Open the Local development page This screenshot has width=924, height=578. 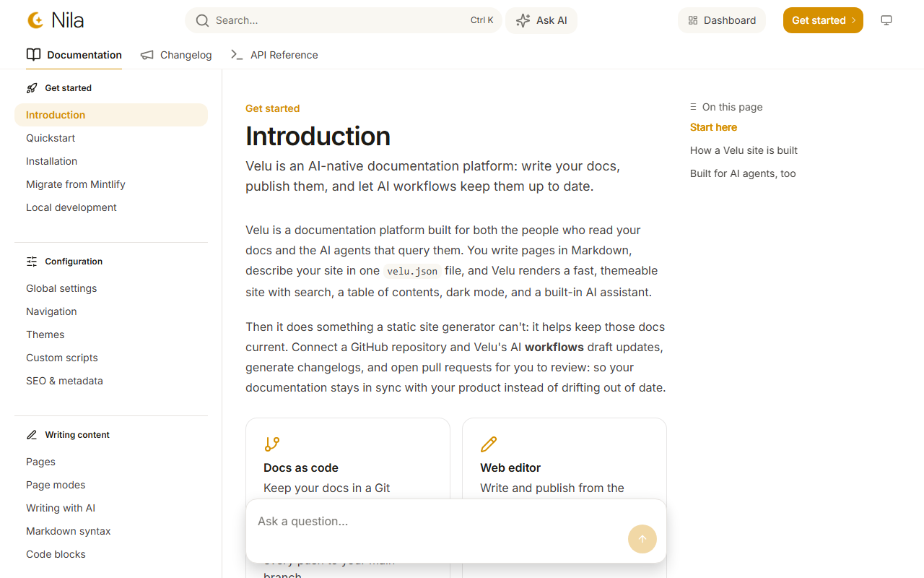[x=71, y=207]
